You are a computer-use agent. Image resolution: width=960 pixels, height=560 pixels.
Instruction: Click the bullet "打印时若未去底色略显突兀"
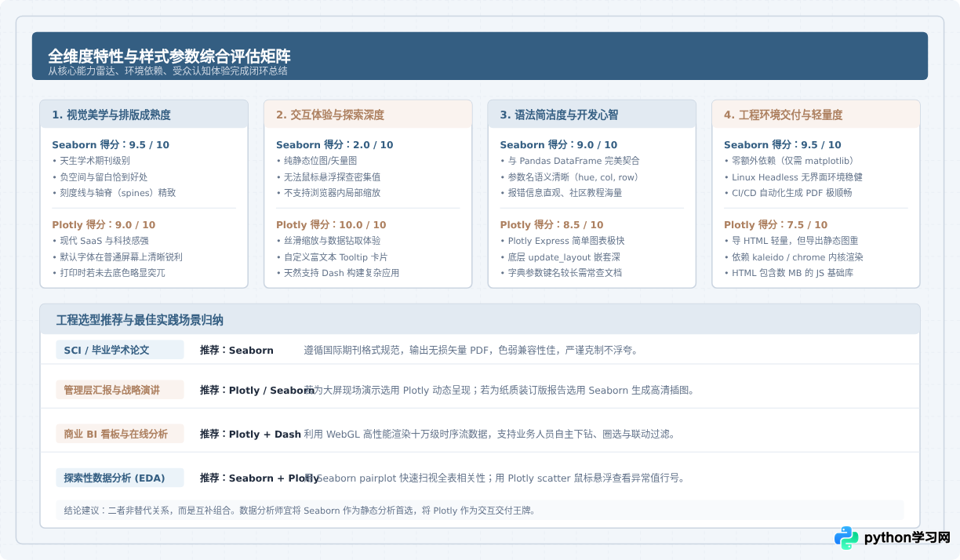point(108,273)
